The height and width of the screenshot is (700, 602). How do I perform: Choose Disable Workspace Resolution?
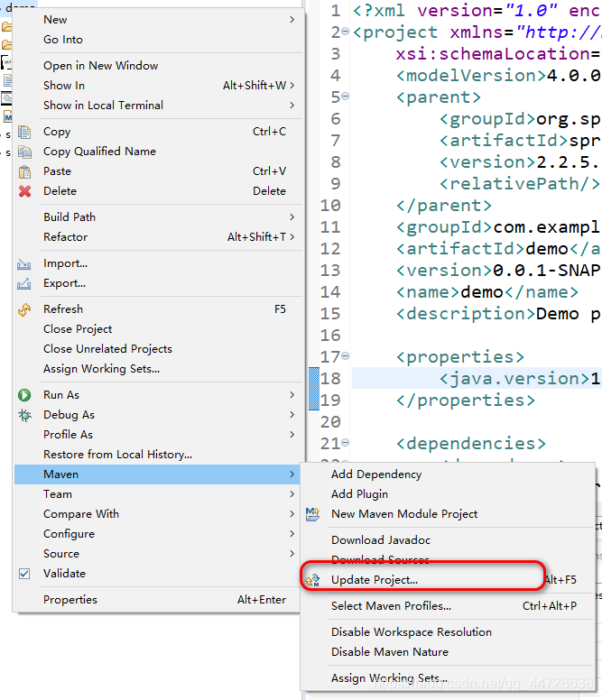point(448,632)
